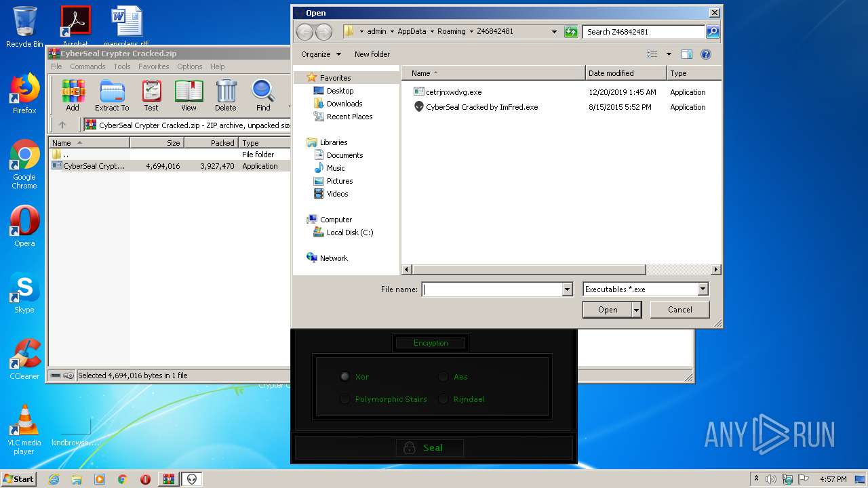
Task: Refresh the folder in Open dialog
Action: point(571,31)
